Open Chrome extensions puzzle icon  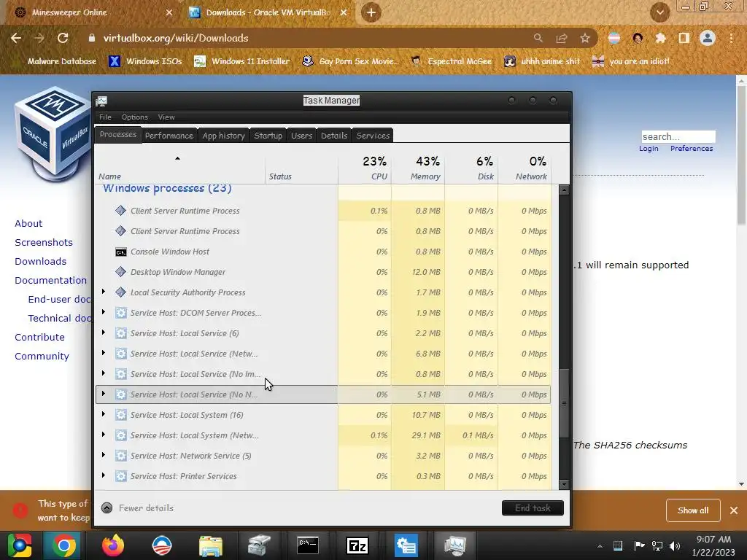tap(660, 38)
